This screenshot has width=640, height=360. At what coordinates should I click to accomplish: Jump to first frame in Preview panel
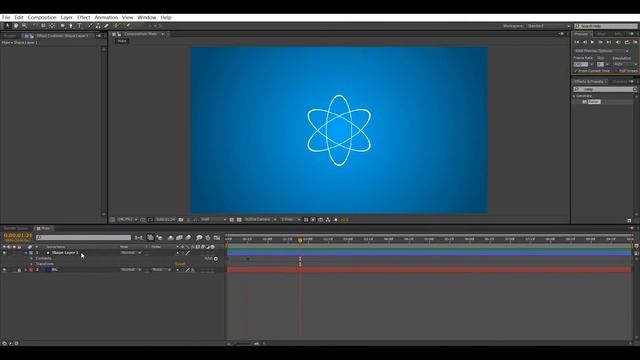tap(577, 42)
